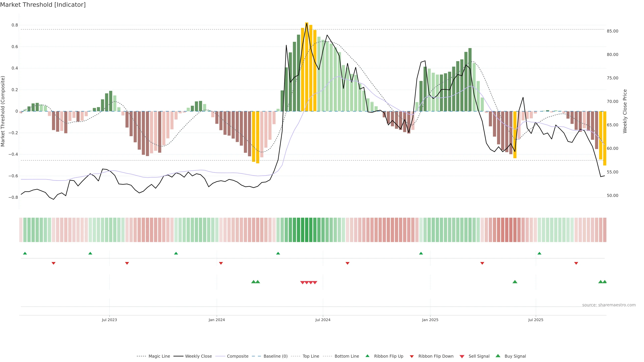Toggle the Composite legend entry
The width and height of the screenshot is (644, 362).
237,356
